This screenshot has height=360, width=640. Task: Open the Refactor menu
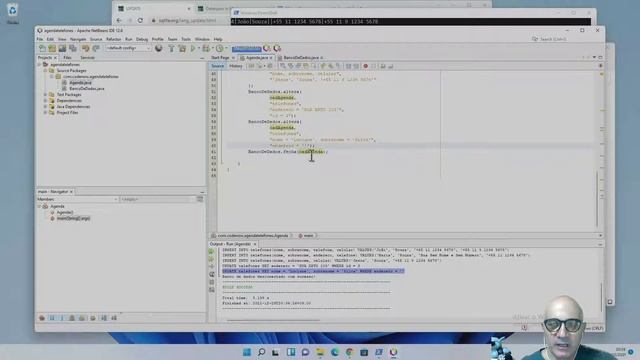113,39
